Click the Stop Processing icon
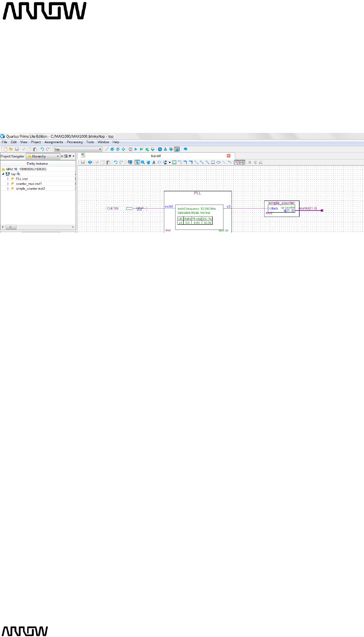 (130, 149)
